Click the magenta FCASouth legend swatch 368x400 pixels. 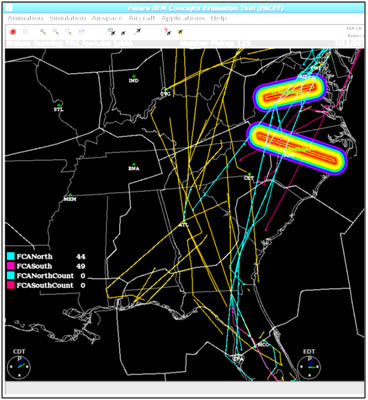[x=10, y=266]
